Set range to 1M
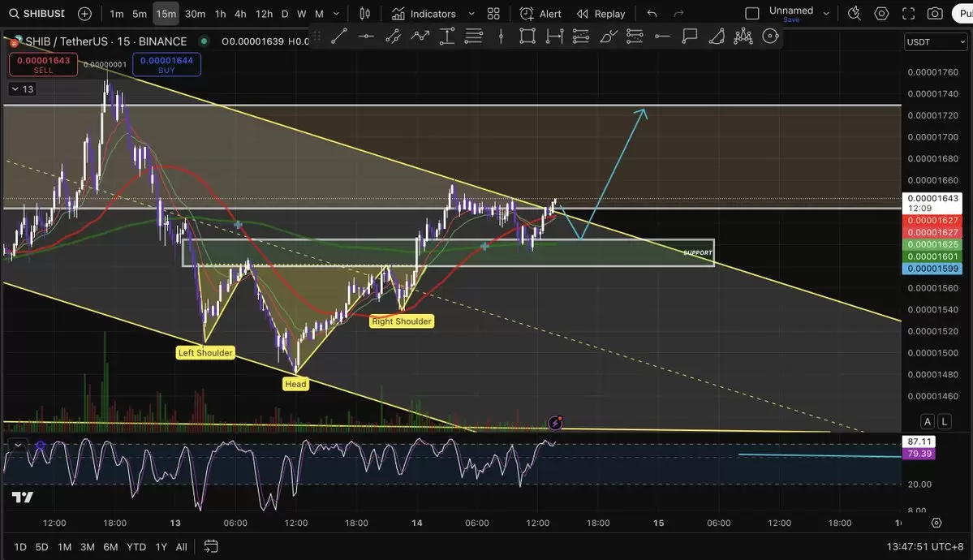 [x=65, y=547]
